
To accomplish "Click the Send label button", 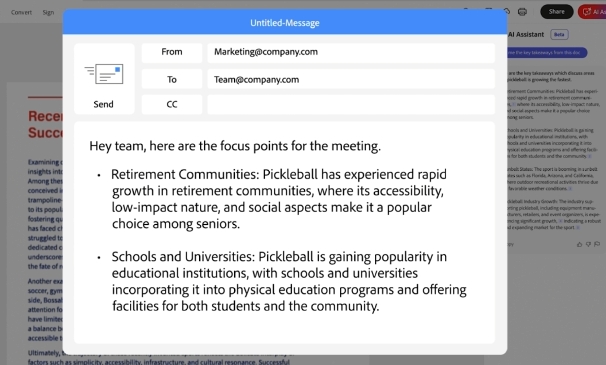I will point(104,104).
